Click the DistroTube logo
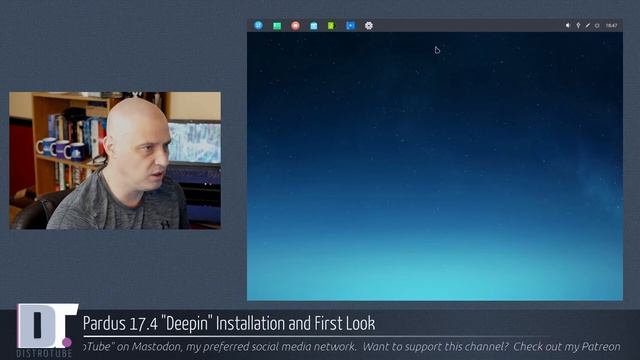This screenshot has height=360, width=640. click(47, 331)
